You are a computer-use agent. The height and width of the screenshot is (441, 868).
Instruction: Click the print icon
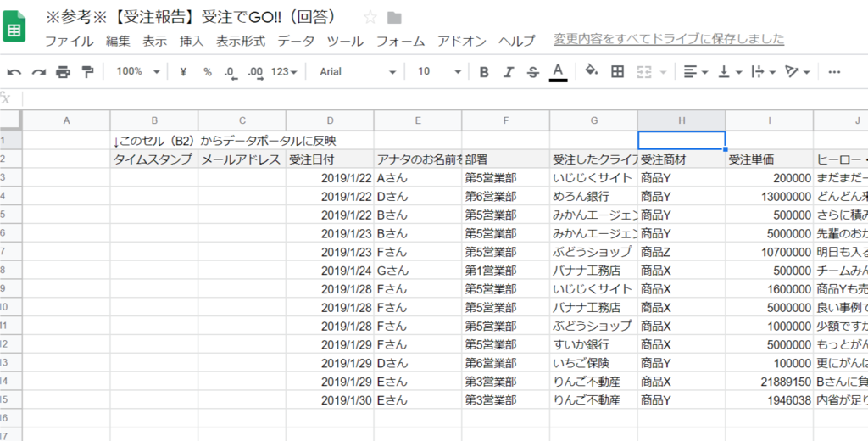pyautogui.click(x=64, y=72)
